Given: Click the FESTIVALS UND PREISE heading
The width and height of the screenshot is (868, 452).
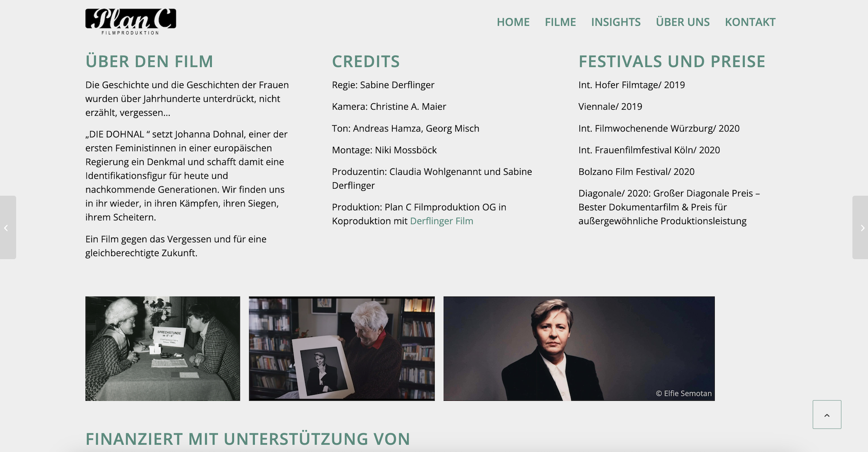Looking at the screenshot, I should (x=672, y=62).
